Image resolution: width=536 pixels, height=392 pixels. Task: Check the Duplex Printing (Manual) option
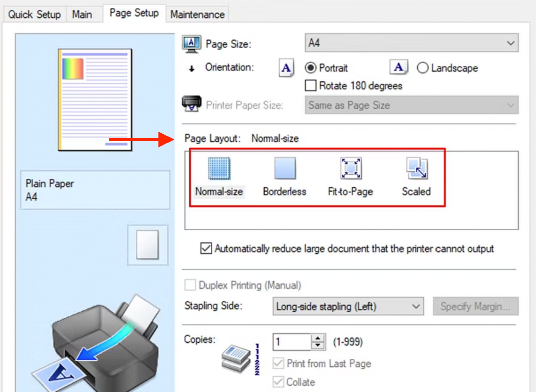[x=190, y=285]
